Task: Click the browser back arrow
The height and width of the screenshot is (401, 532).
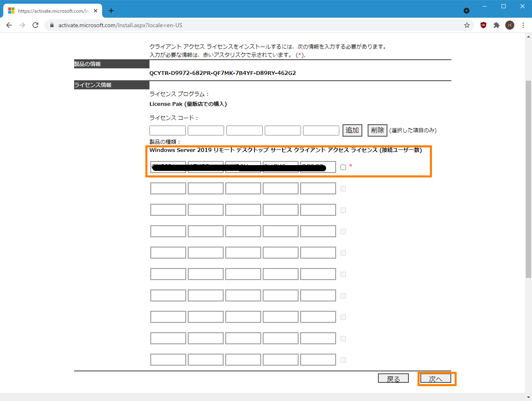Action: coord(9,25)
